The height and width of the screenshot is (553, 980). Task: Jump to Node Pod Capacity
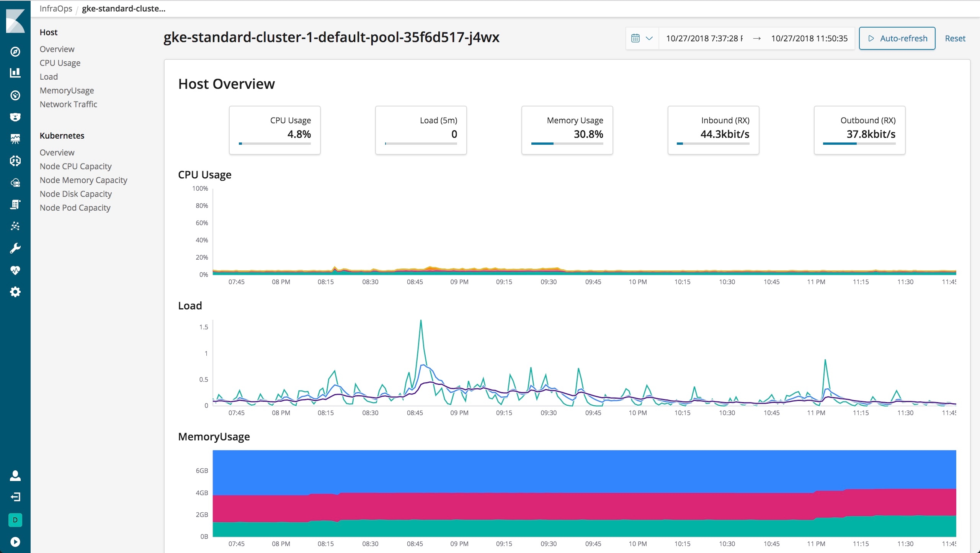(x=75, y=208)
